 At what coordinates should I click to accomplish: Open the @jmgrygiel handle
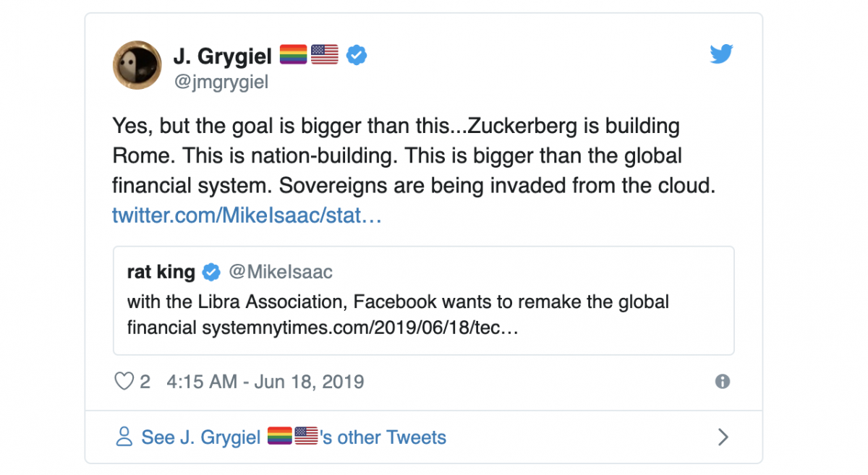[221, 82]
